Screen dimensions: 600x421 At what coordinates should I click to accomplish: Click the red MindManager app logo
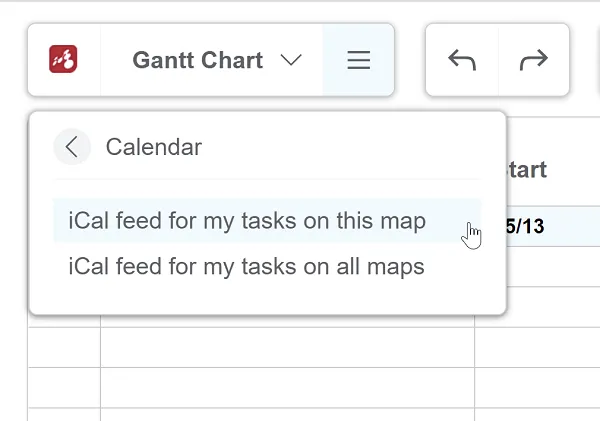[x=63, y=60]
